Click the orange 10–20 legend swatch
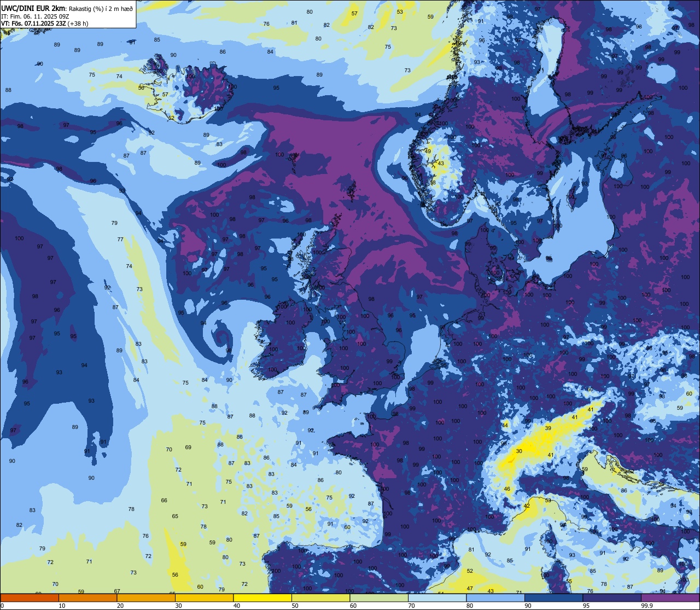 point(87,597)
